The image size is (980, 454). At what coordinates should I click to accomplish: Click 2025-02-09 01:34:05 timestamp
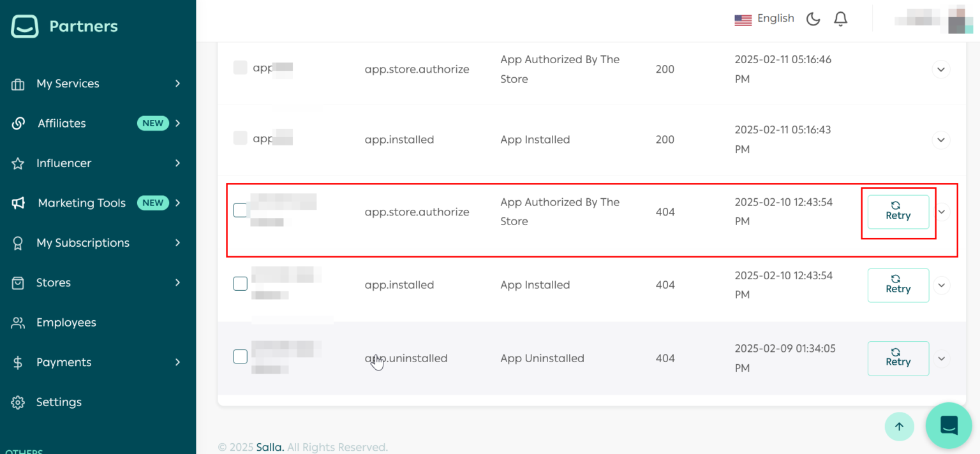(785, 358)
